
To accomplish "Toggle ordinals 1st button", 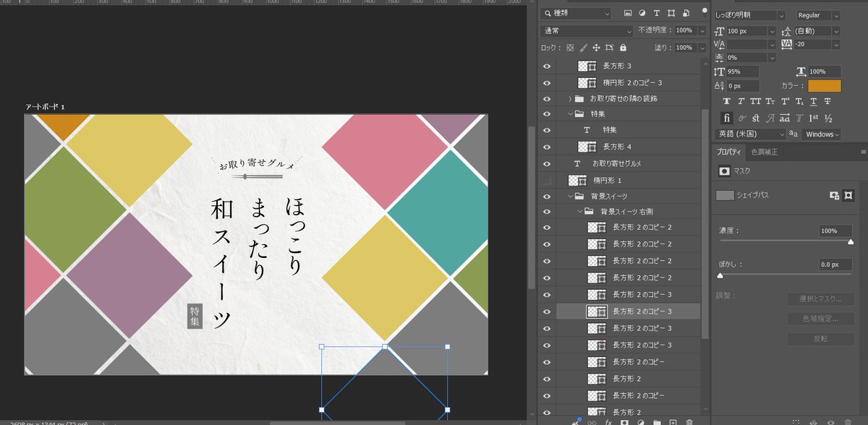I will [x=813, y=118].
